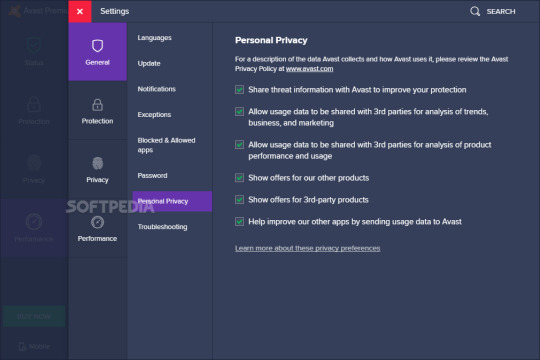Click the magnifier Search icon
The height and width of the screenshot is (360, 540).
[475, 11]
